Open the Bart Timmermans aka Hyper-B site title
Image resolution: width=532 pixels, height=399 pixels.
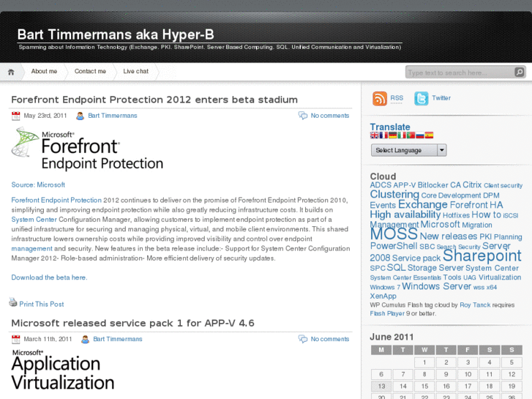[116, 34]
